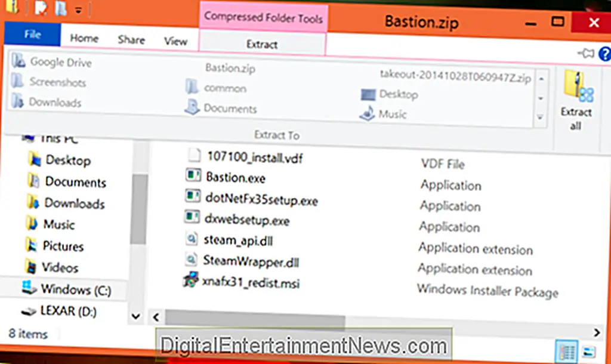
Task: Select the 107100_install.vdf file name
Action: [255, 158]
